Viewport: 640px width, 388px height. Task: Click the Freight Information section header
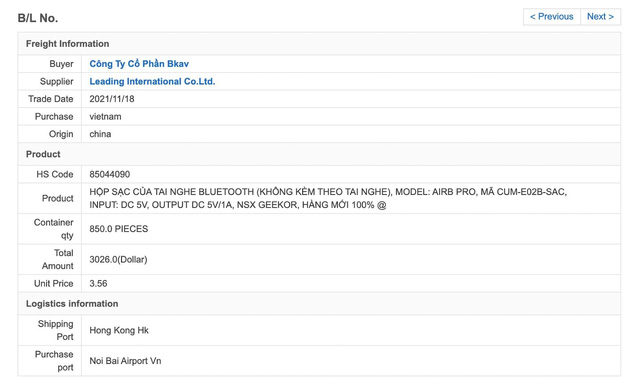67,44
